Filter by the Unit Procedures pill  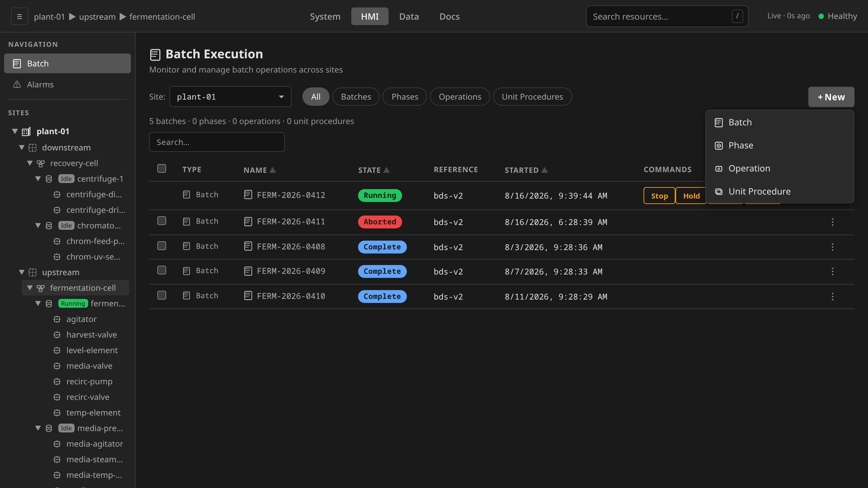[532, 97]
